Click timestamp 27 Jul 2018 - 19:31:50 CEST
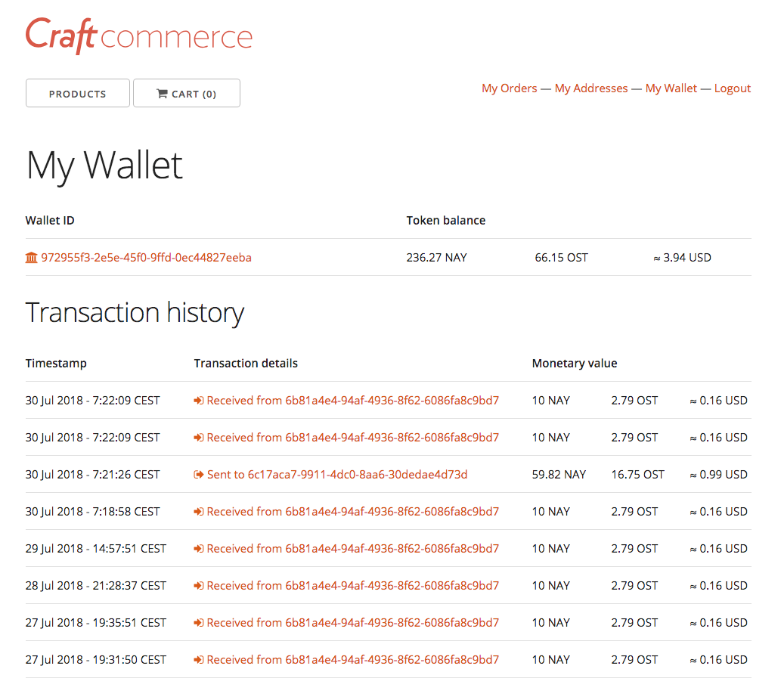 click(95, 660)
